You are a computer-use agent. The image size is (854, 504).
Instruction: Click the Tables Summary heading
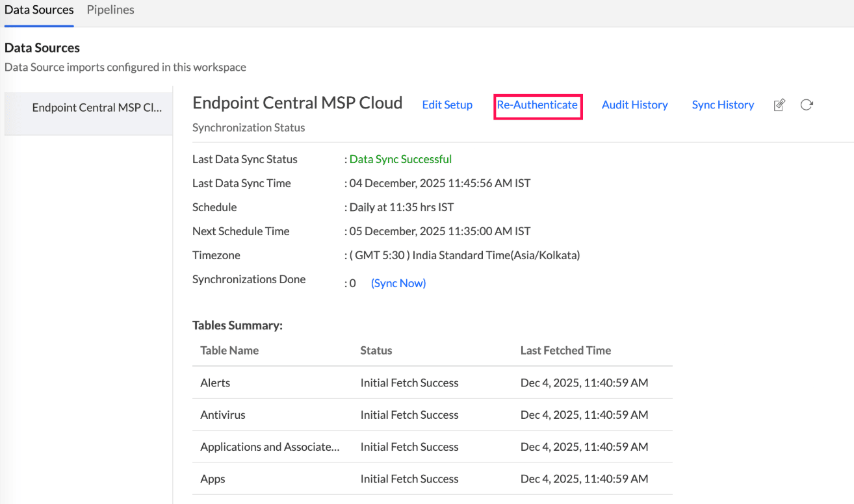pyautogui.click(x=237, y=325)
